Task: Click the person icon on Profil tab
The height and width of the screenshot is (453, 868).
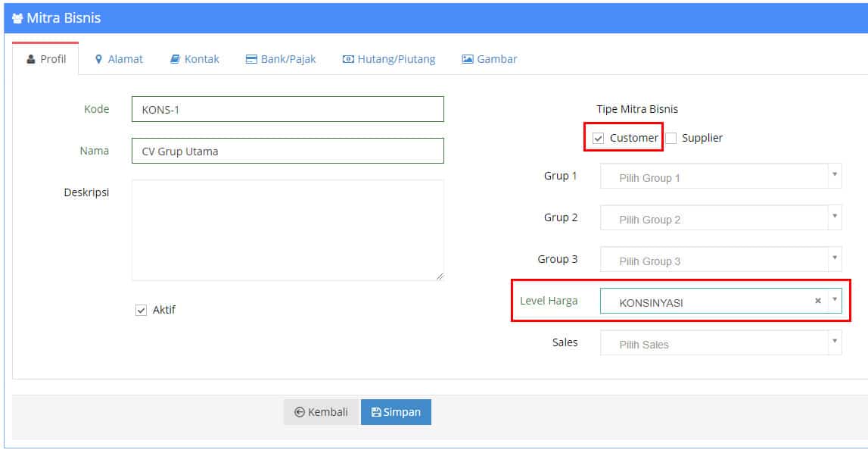Action: 31,59
